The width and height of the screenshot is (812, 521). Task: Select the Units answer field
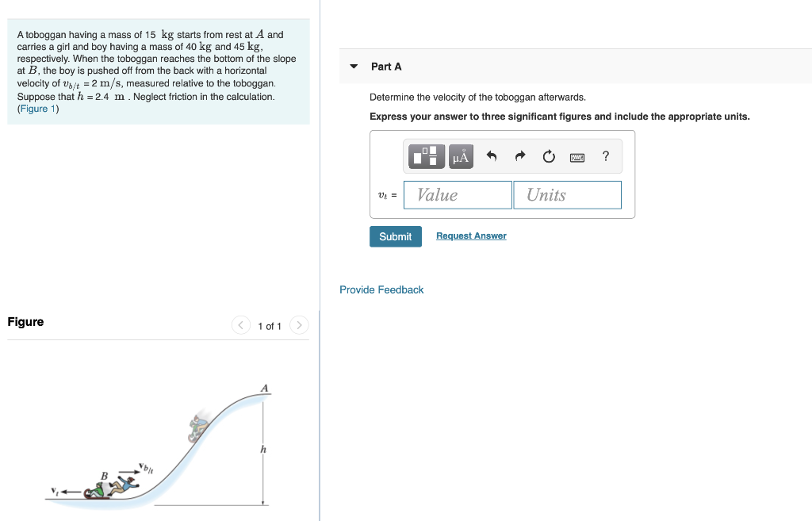[567, 194]
